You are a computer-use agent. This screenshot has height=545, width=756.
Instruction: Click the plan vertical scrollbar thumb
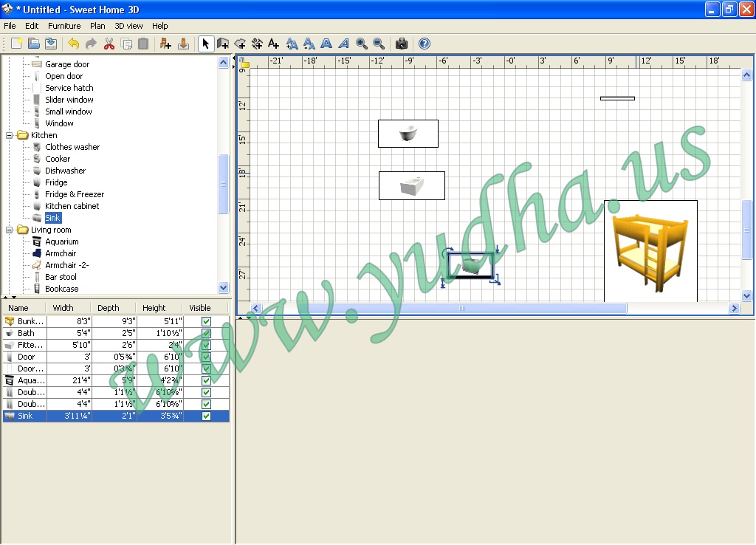(x=747, y=230)
